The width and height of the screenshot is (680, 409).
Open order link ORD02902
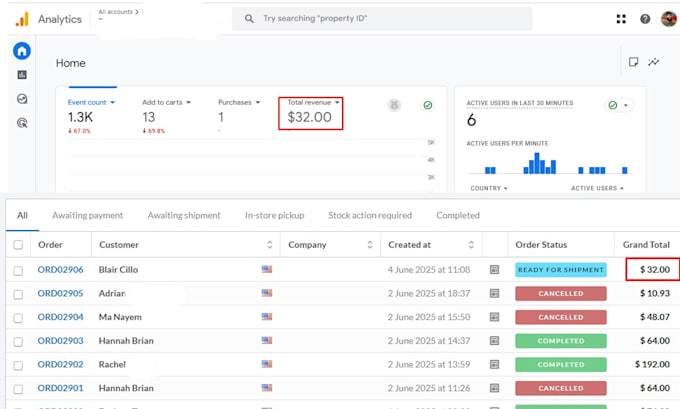[60, 364]
